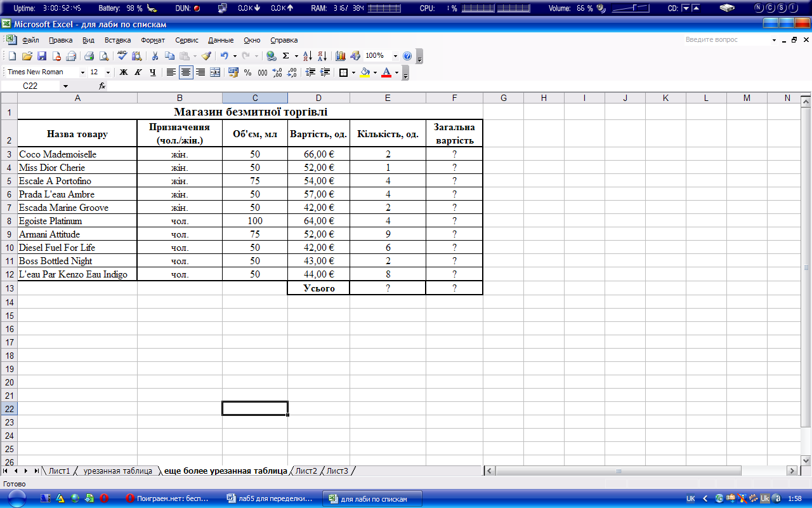Image resolution: width=812 pixels, height=508 pixels.
Task: Open Print Preview from the toolbar
Action: 104,56
